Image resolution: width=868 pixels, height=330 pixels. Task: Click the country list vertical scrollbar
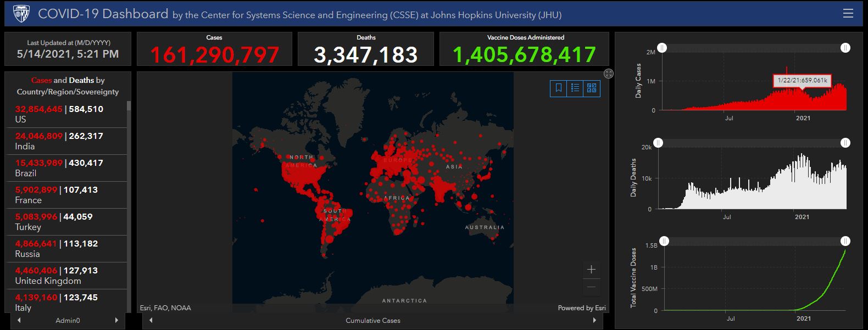click(x=129, y=165)
